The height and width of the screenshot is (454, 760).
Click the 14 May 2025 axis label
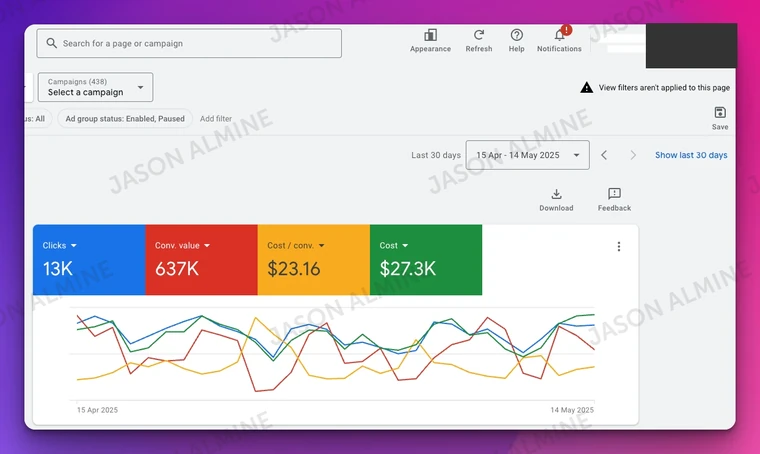572,410
